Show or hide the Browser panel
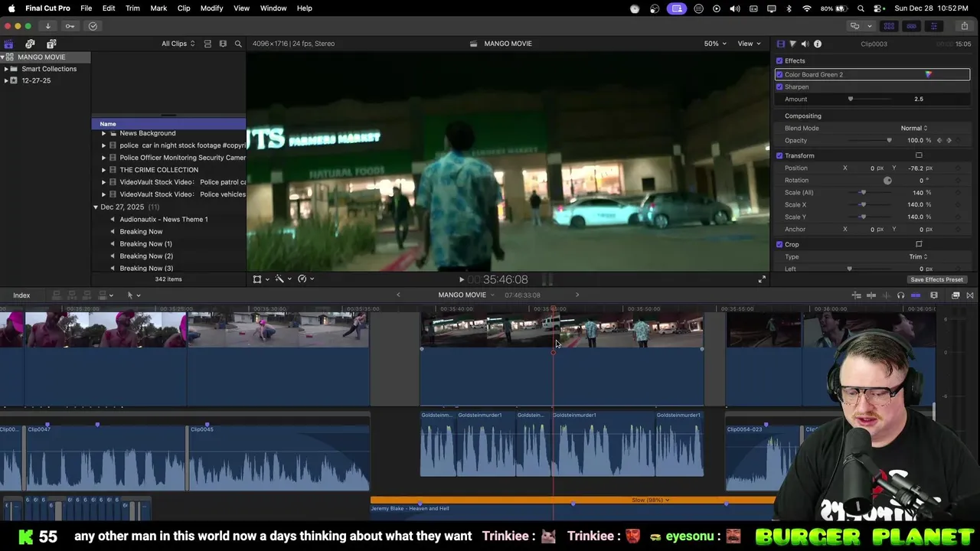 coord(889,26)
